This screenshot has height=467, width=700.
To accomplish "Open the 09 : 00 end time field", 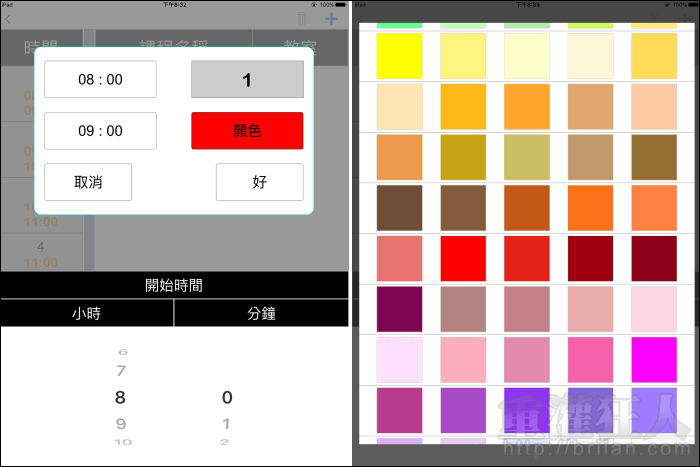I will point(100,131).
